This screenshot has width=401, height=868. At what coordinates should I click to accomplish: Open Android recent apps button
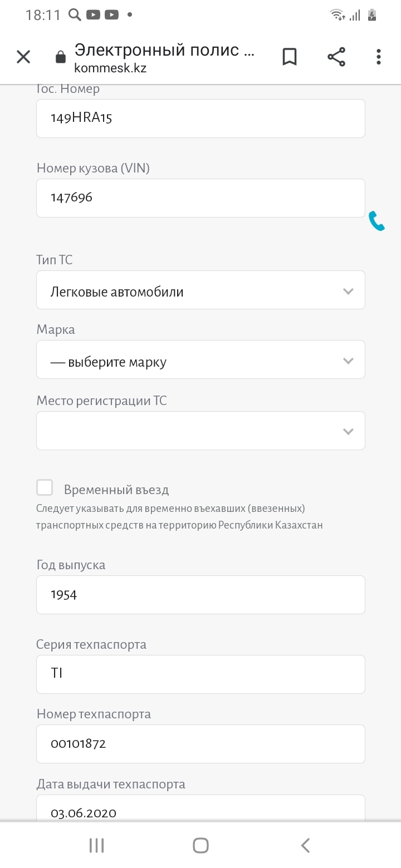[97, 846]
